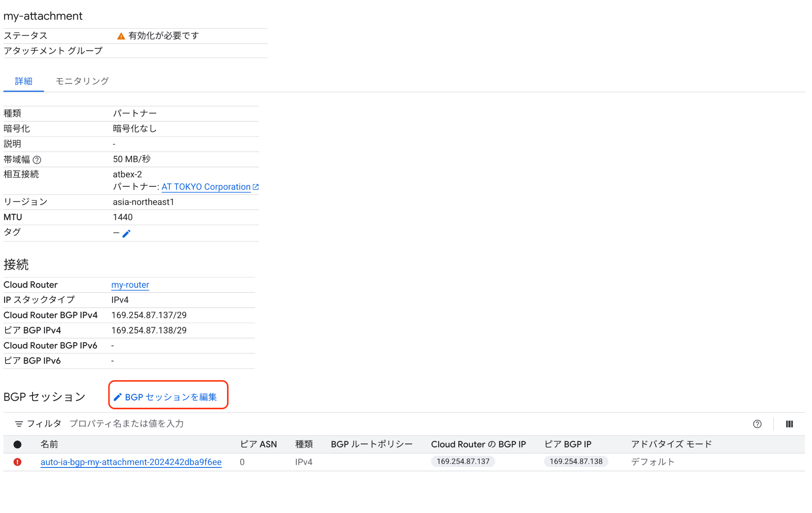Open the my-router Cloud Router link

pos(130,285)
